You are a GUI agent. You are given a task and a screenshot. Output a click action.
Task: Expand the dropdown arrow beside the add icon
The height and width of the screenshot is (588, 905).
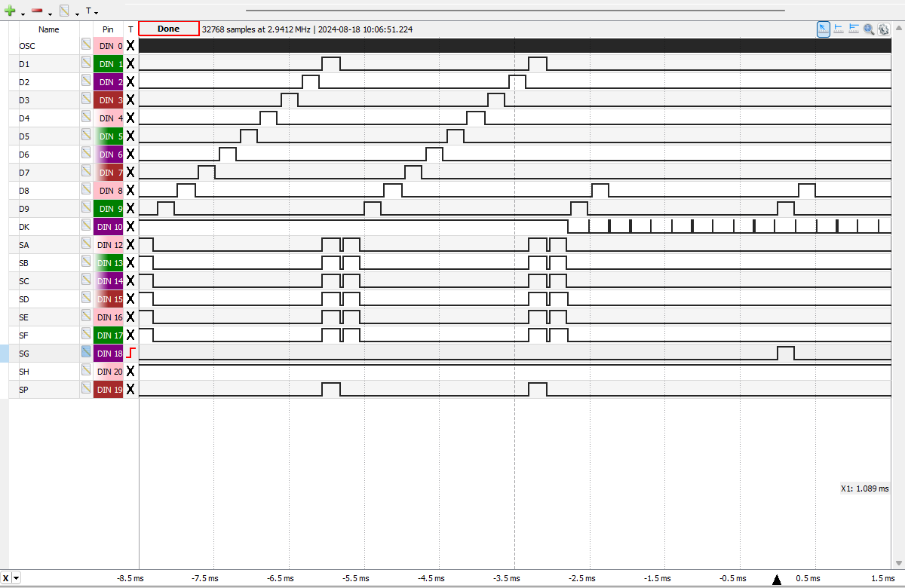[x=23, y=14]
